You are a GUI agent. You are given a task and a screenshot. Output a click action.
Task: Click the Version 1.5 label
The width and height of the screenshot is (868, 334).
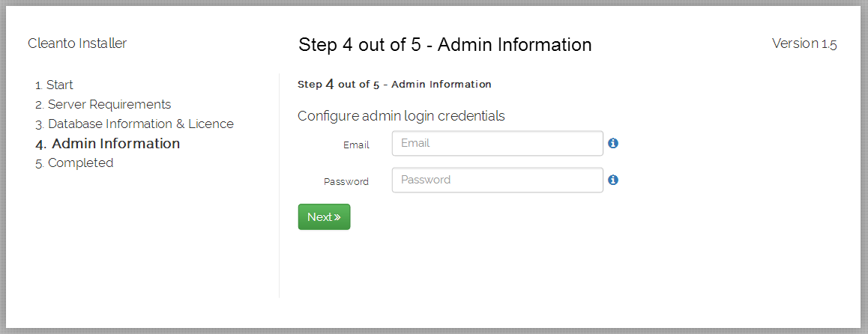pos(804,43)
